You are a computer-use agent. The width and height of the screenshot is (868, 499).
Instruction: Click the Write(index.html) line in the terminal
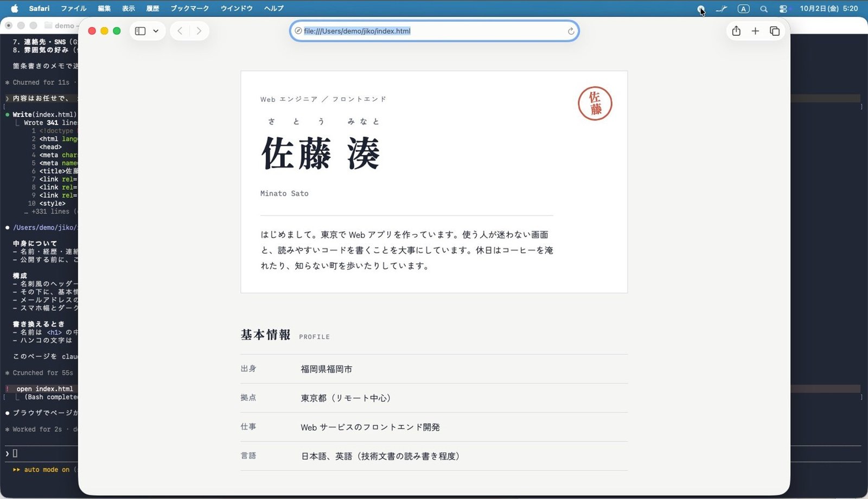pyautogui.click(x=44, y=114)
